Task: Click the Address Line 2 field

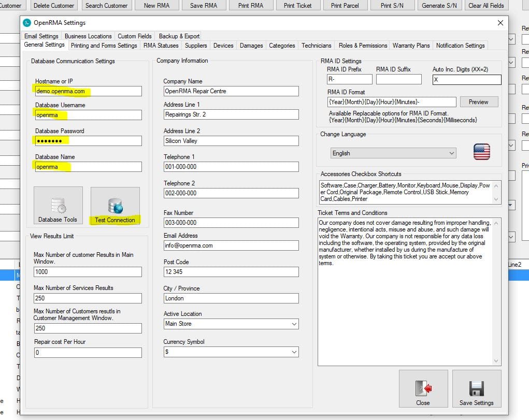Action: [231, 141]
